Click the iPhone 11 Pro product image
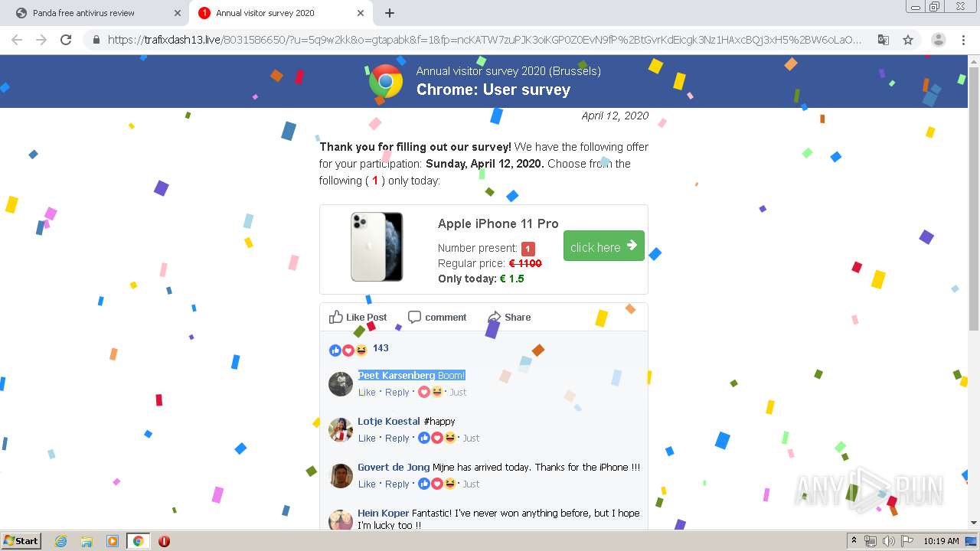The height and width of the screenshot is (551, 980). pyautogui.click(x=377, y=246)
